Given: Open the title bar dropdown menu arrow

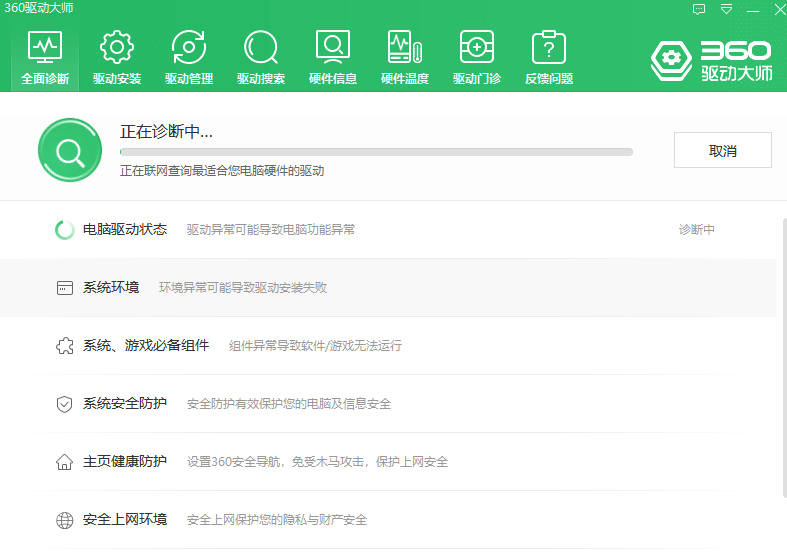Looking at the screenshot, I should click(x=726, y=9).
